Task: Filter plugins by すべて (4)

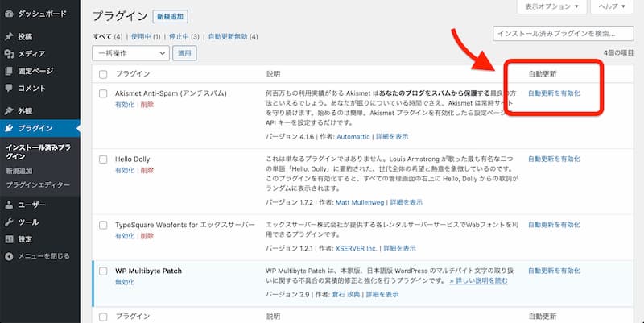Action: click(x=108, y=36)
